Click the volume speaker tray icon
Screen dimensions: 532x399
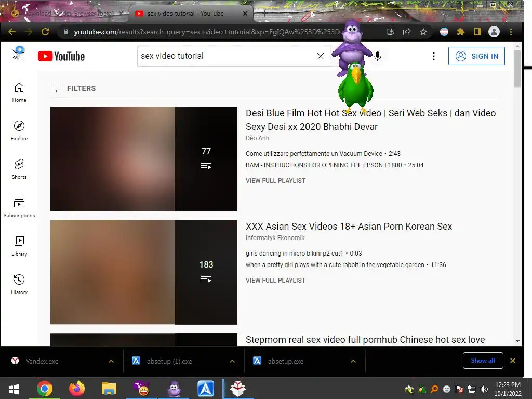[484, 389]
